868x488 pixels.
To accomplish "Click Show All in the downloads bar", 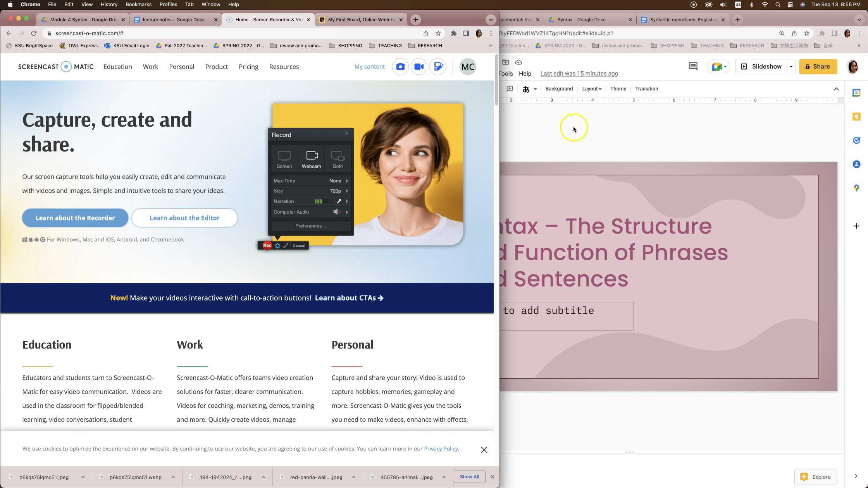I will (x=469, y=477).
